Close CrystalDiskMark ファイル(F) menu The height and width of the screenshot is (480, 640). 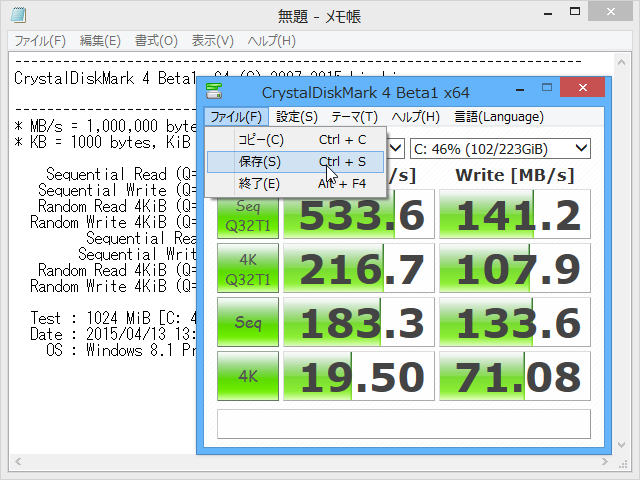(236, 117)
